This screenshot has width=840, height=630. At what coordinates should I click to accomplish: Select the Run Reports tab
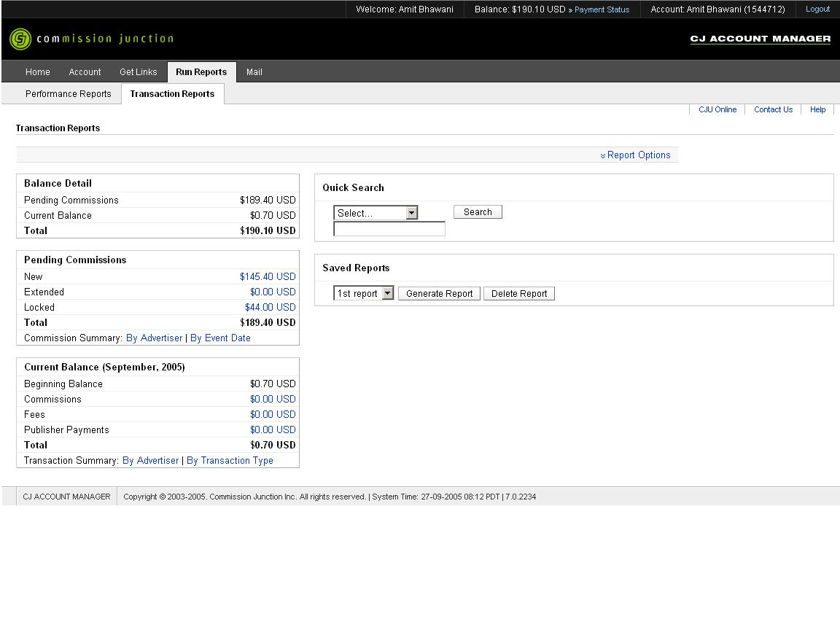pos(201,71)
